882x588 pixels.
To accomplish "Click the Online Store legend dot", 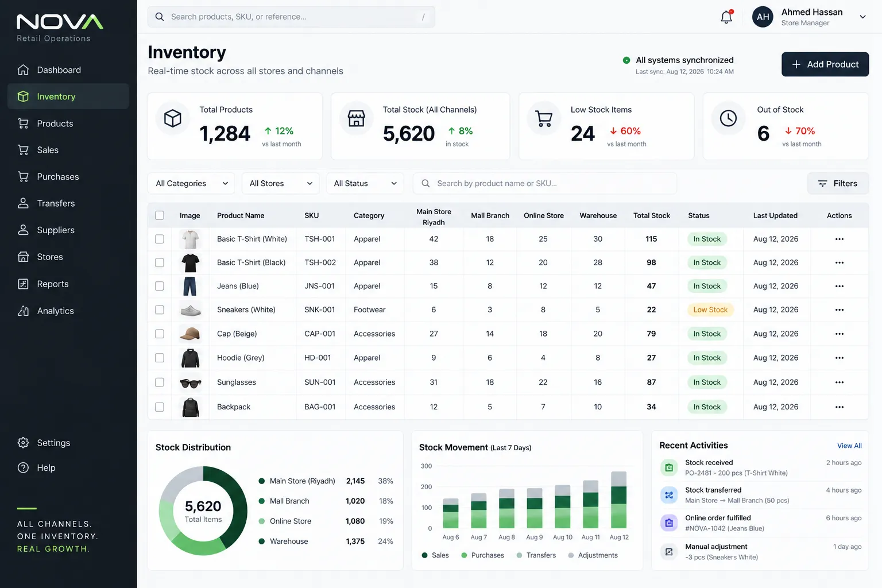I will pyautogui.click(x=262, y=521).
